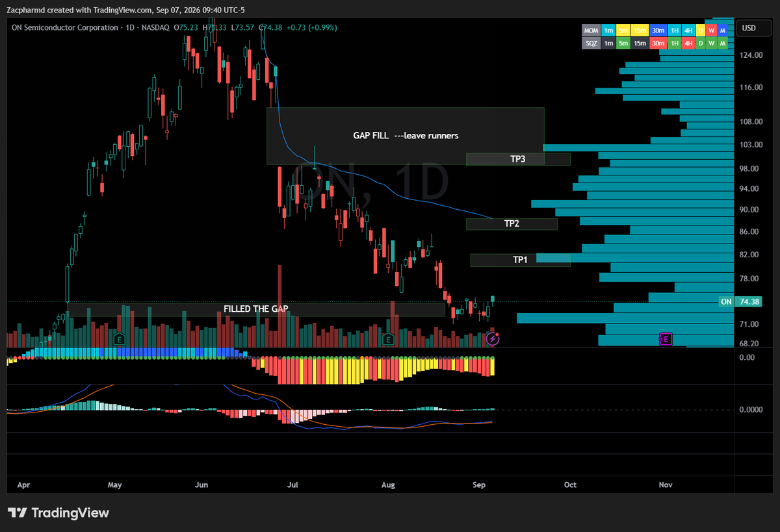780x532 pixels.
Task: Click the ON Semiconductor Corporation title
Action: [x=66, y=27]
